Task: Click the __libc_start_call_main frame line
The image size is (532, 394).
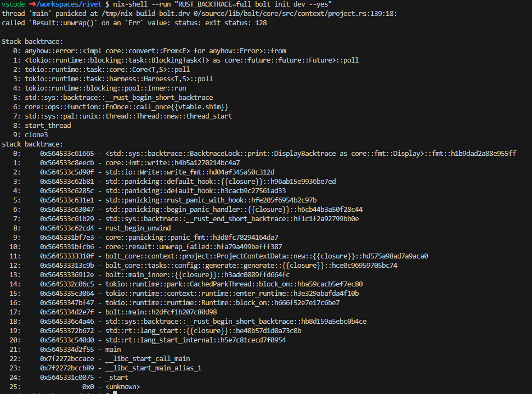Action: (x=148, y=359)
